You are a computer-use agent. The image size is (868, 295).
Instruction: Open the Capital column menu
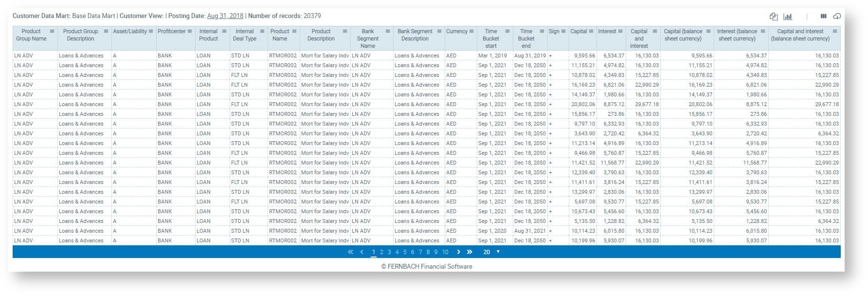pyautogui.click(x=591, y=32)
